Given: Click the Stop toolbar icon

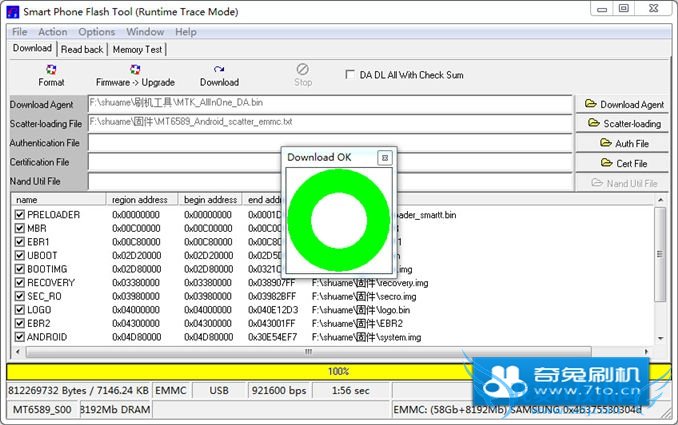Looking at the screenshot, I should (x=303, y=75).
